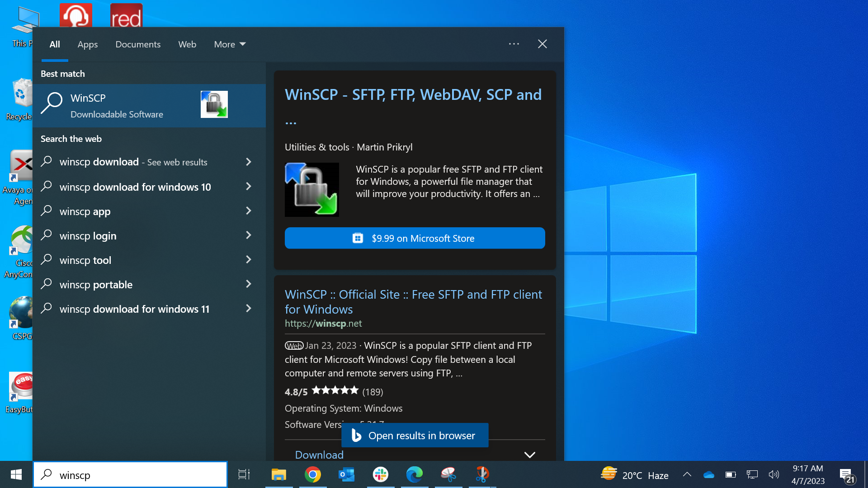Show hidden system tray icons
The width and height of the screenshot is (868, 488).
coord(687,474)
